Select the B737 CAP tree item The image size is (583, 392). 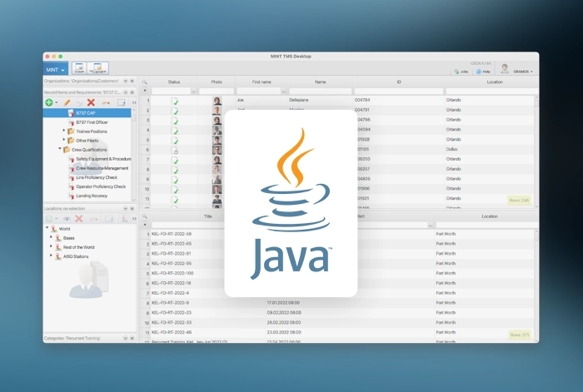click(87, 113)
